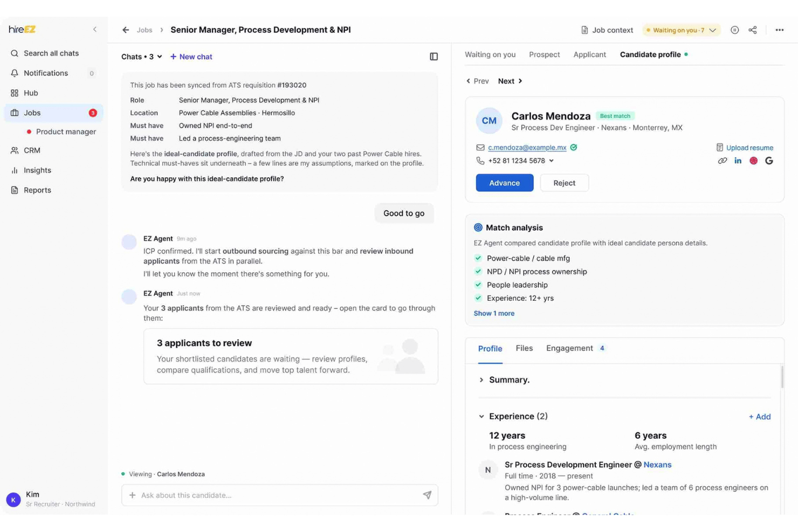798x532 pixels.
Task: Go to the Next candidate
Action: click(x=510, y=81)
